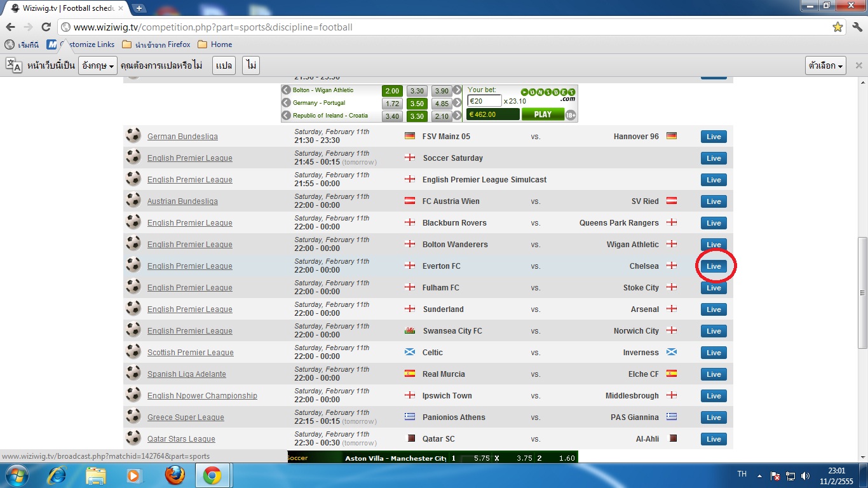The image size is (868, 488).
Task: Open the Firefox imports bookmark folder
Action: 156,44
